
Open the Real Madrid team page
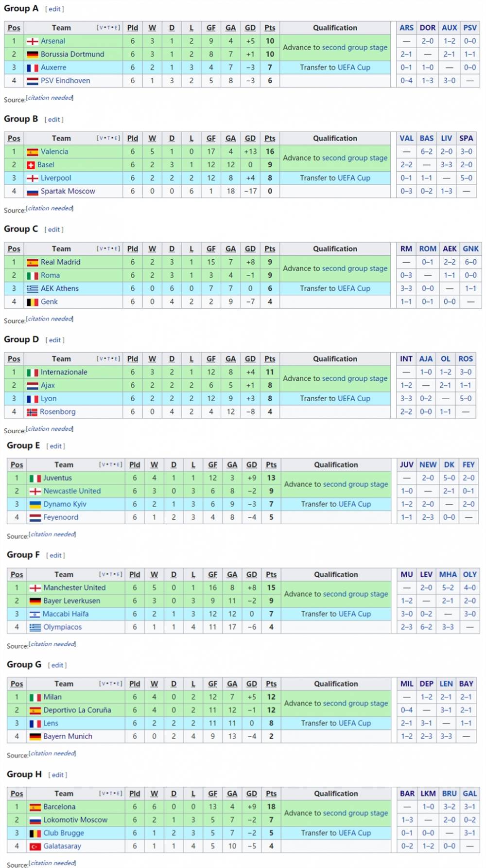click(x=61, y=262)
